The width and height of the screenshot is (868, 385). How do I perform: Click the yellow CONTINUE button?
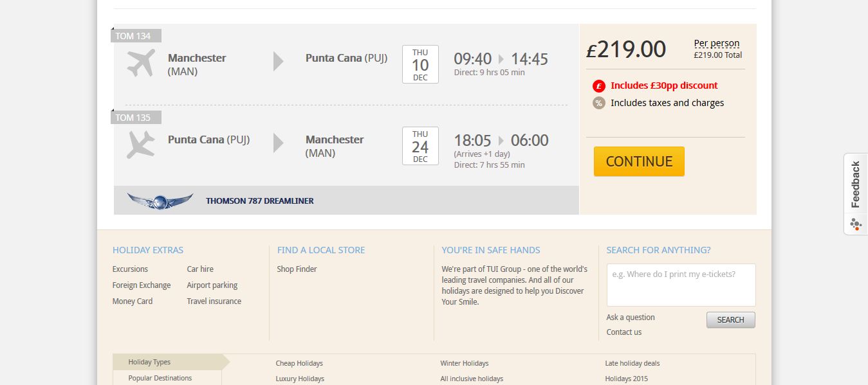click(639, 161)
